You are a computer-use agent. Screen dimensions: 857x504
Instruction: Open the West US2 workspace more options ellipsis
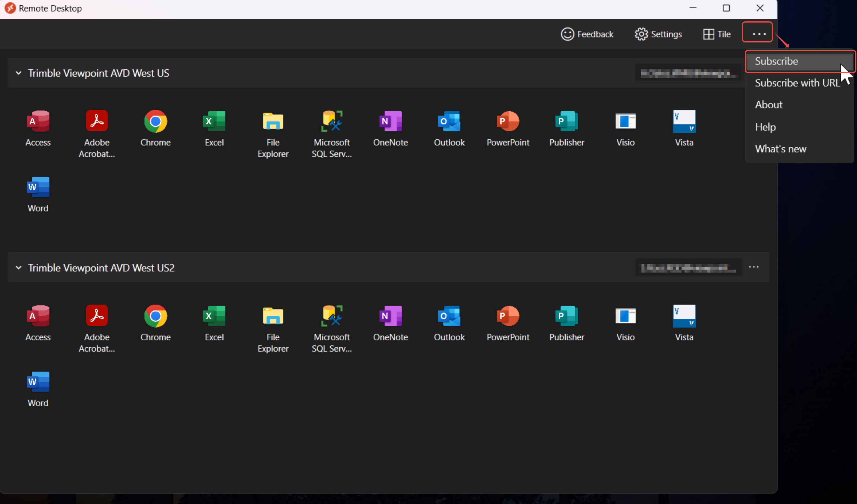click(754, 267)
